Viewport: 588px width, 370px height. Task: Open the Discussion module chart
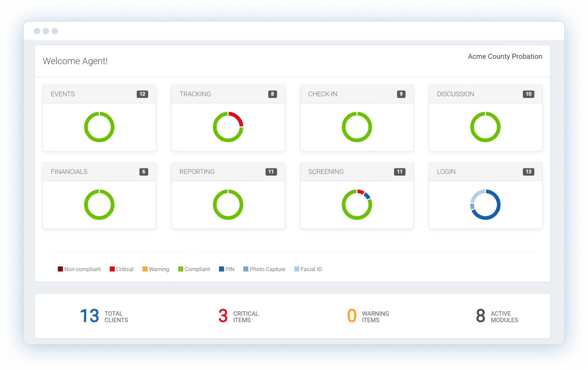(x=485, y=127)
